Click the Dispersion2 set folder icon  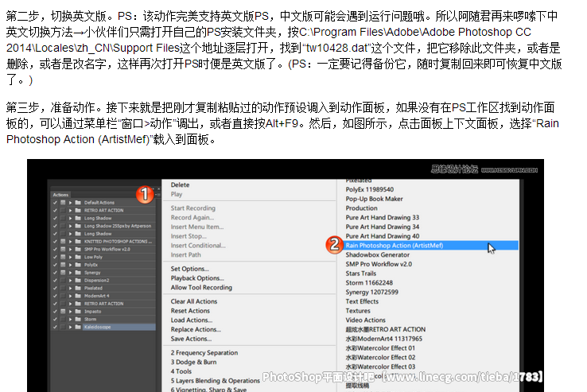pyautogui.click(x=78, y=281)
